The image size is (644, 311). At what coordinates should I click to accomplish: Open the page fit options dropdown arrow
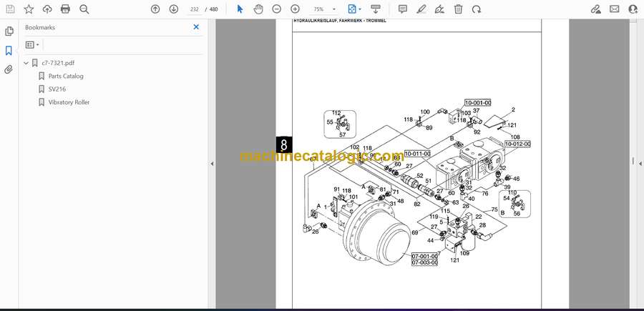(360, 9)
